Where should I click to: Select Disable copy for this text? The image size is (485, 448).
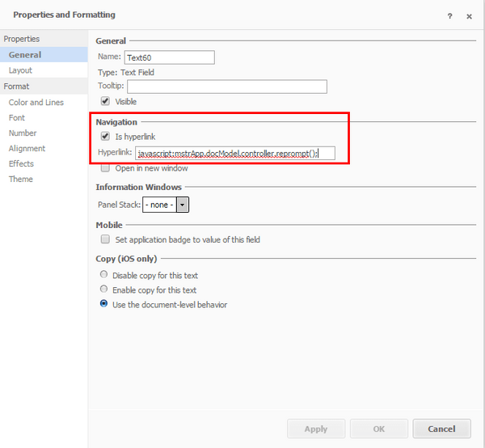[103, 276]
